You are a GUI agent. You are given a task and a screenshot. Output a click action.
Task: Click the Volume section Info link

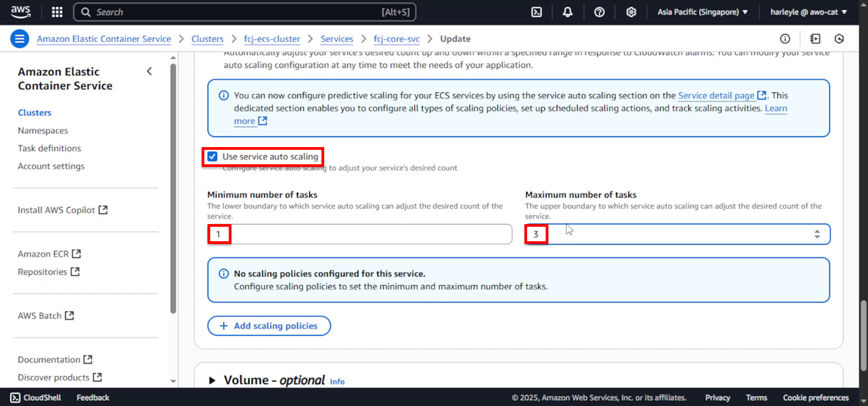pyautogui.click(x=337, y=382)
